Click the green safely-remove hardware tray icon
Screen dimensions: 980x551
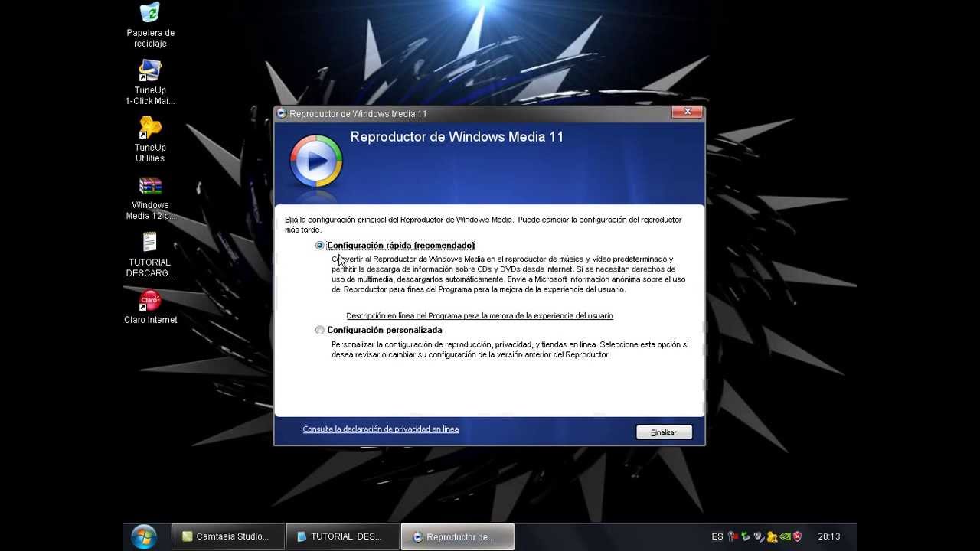(746, 536)
